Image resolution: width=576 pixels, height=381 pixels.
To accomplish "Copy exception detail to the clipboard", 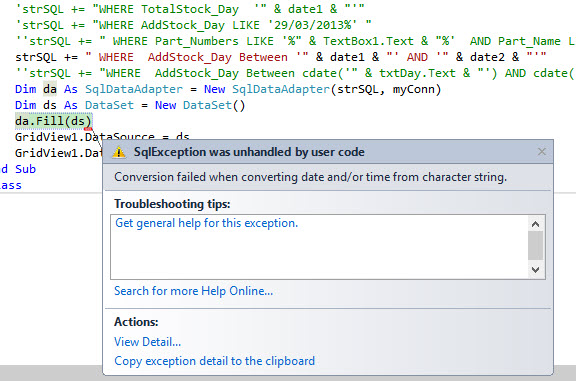I will [x=214, y=361].
